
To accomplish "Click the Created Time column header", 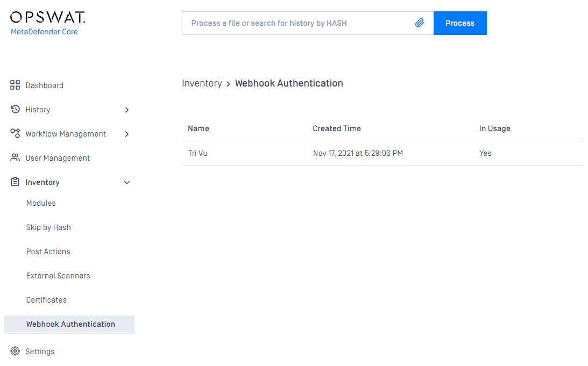I will 337,128.
